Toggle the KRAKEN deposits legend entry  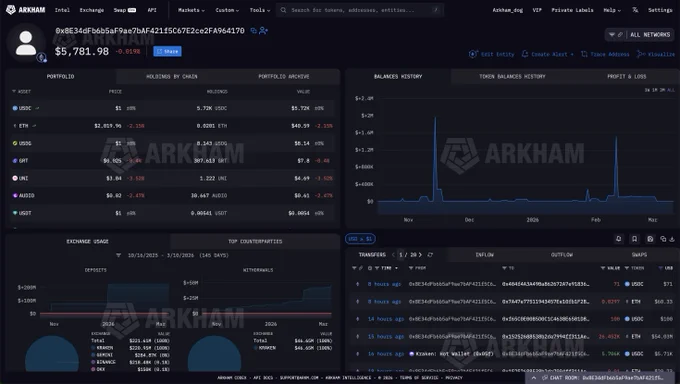click(102, 348)
